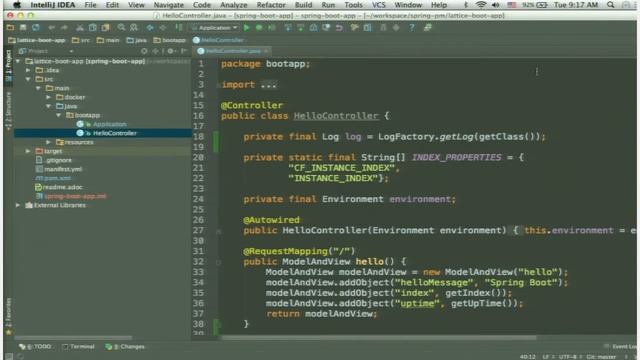Collapse the lattice-boot-app root node

[18, 61]
